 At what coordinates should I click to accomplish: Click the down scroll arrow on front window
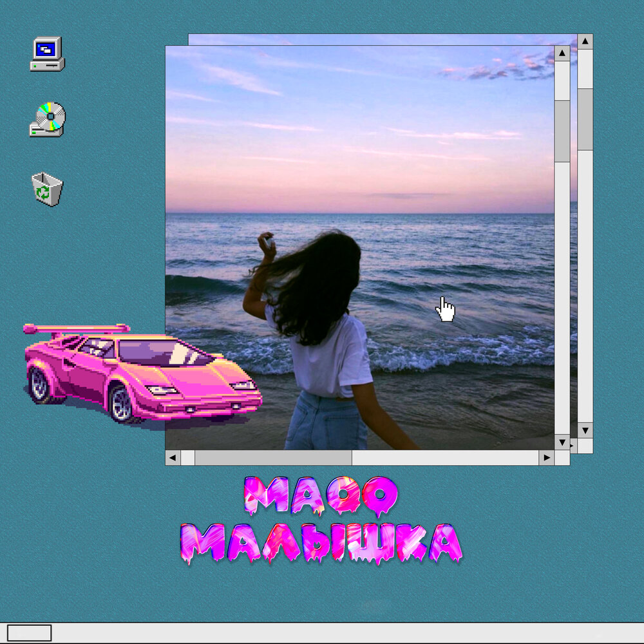coord(561,442)
